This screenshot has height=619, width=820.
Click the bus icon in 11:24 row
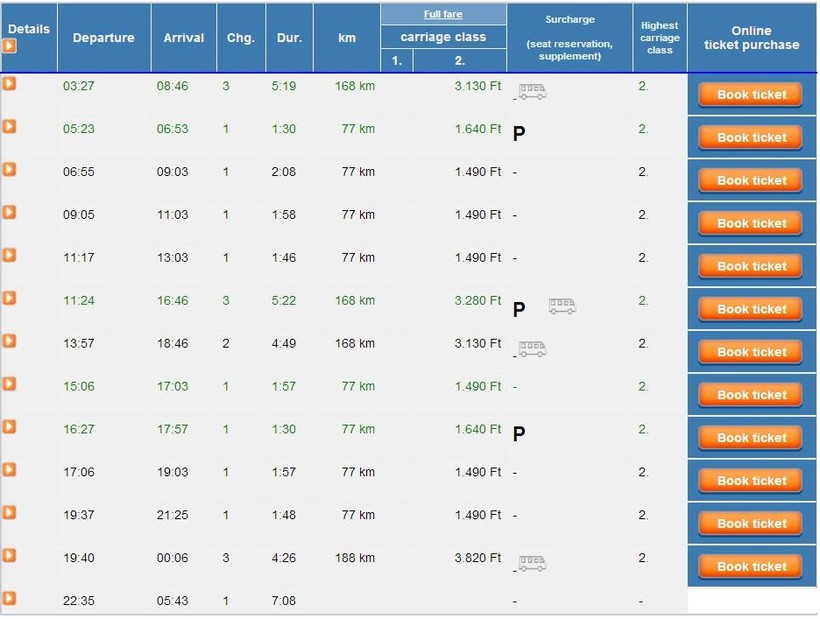click(562, 306)
